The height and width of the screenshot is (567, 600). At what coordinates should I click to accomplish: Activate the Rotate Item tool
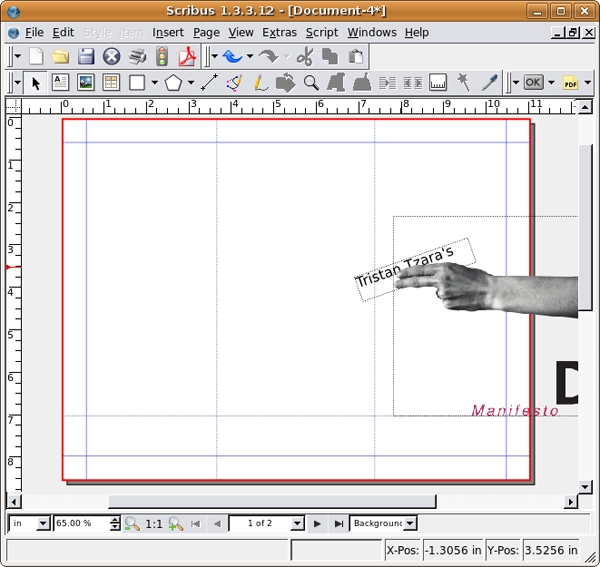point(285,83)
